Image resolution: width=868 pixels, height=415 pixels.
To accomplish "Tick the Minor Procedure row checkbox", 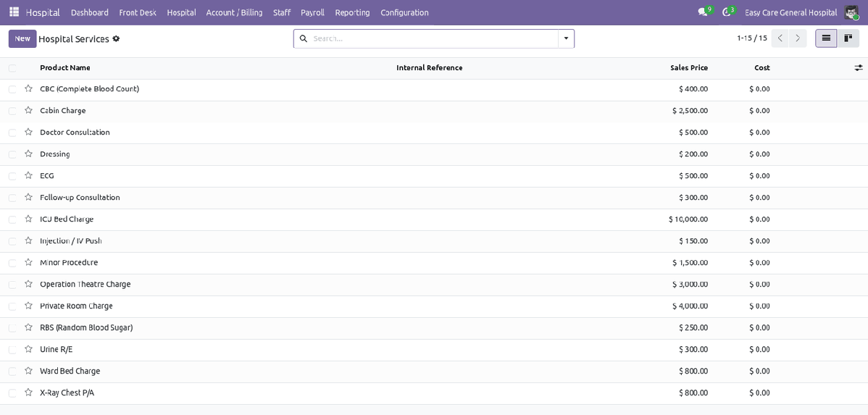I will 12,263.
